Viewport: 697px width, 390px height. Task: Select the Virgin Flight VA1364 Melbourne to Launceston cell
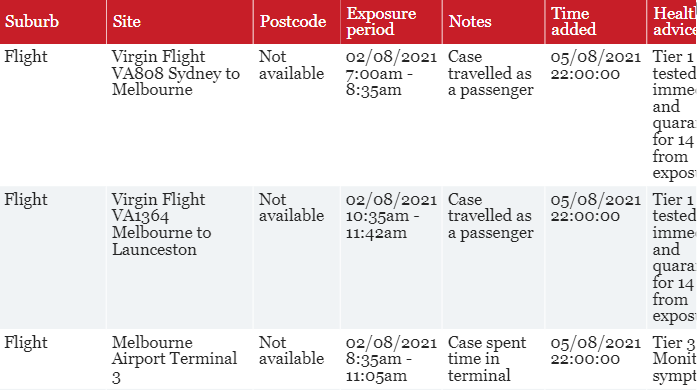coord(180,258)
